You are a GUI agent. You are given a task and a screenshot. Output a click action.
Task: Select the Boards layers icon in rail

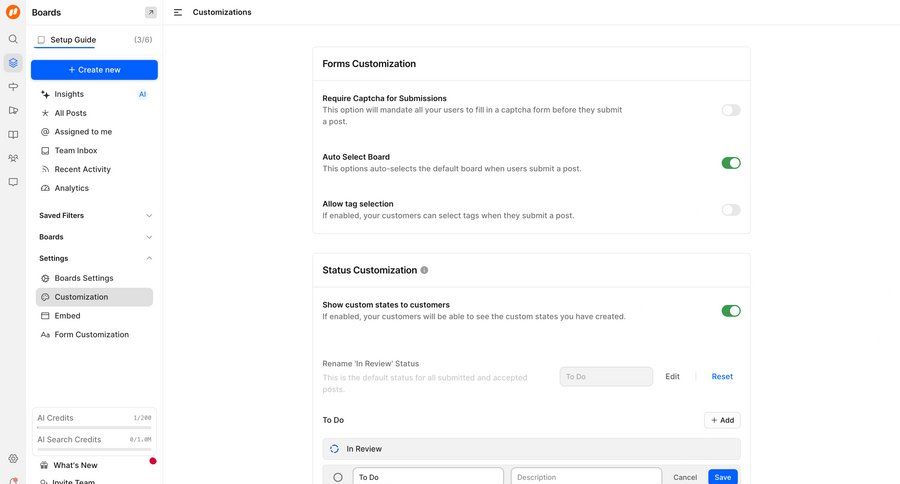[13, 63]
